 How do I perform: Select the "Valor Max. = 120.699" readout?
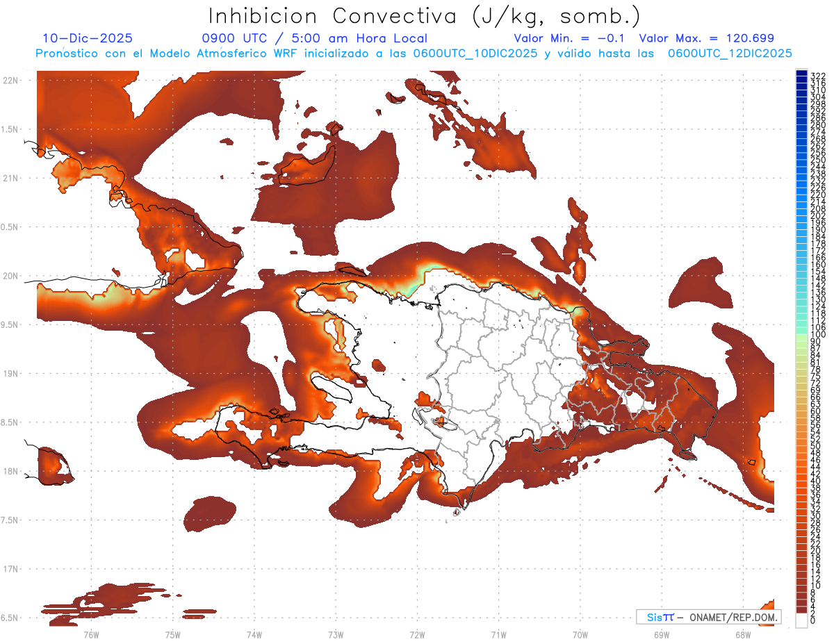[x=706, y=38]
